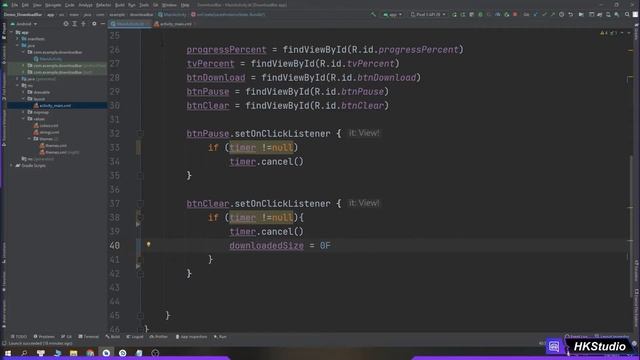Image resolution: width=640 pixels, height=360 pixels.
Task: Collapse the app module in project tree
Action: (x=11, y=32)
